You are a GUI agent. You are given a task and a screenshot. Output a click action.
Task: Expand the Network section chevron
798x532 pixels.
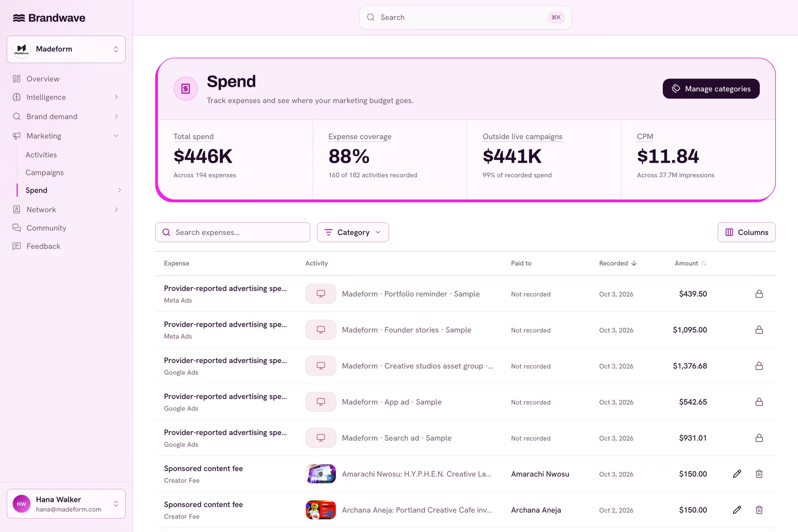(116, 210)
